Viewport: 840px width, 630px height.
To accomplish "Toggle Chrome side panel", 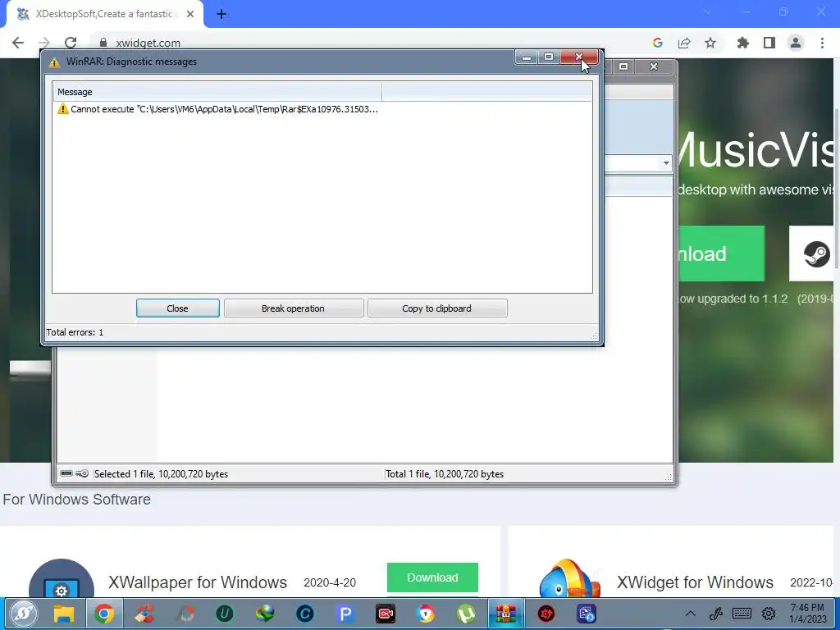I will click(769, 43).
